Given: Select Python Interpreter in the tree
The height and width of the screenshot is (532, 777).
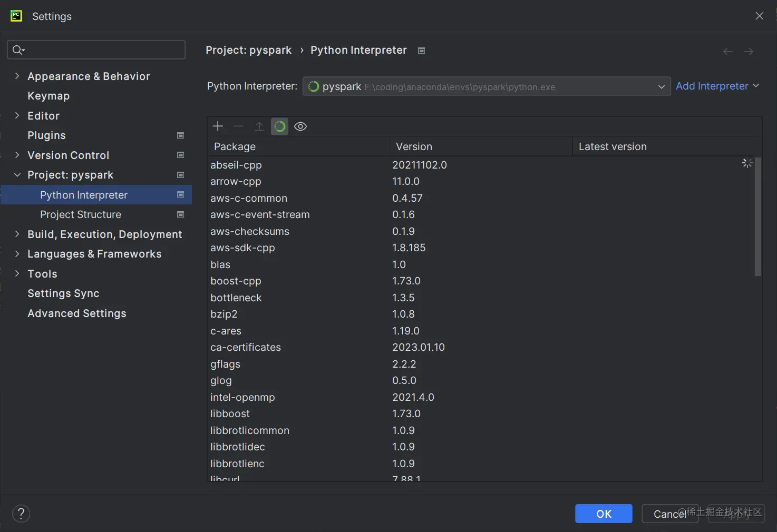Looking at the screenshot, I should 96,195.
